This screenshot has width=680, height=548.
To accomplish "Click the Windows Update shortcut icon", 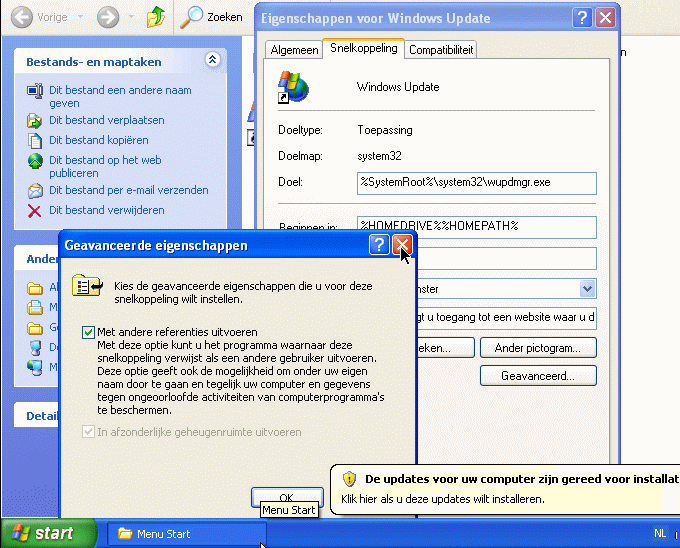I will pos(293,87).
